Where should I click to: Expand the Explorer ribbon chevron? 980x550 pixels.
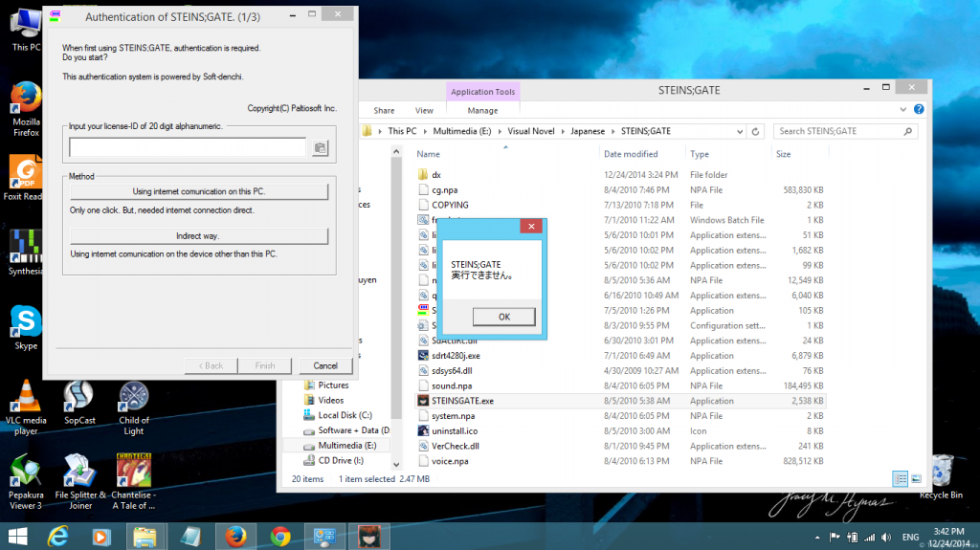click(x=903, y=109)
